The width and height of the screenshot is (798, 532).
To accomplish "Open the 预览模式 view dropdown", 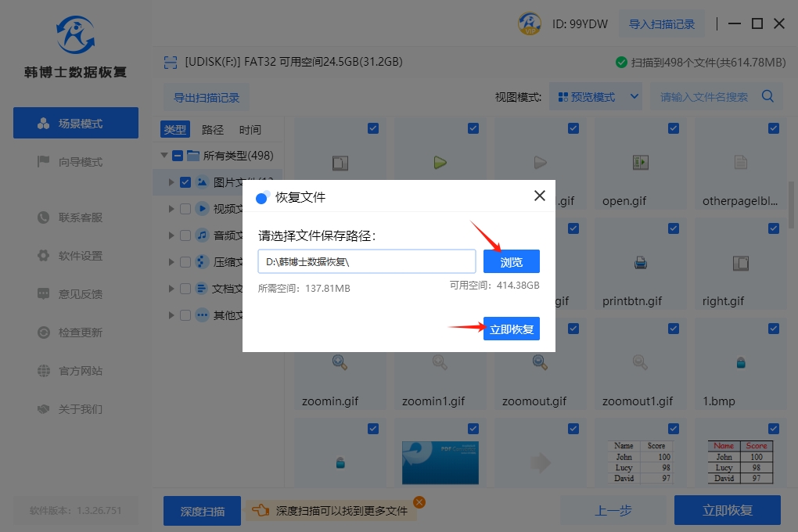I will [595, 97].
